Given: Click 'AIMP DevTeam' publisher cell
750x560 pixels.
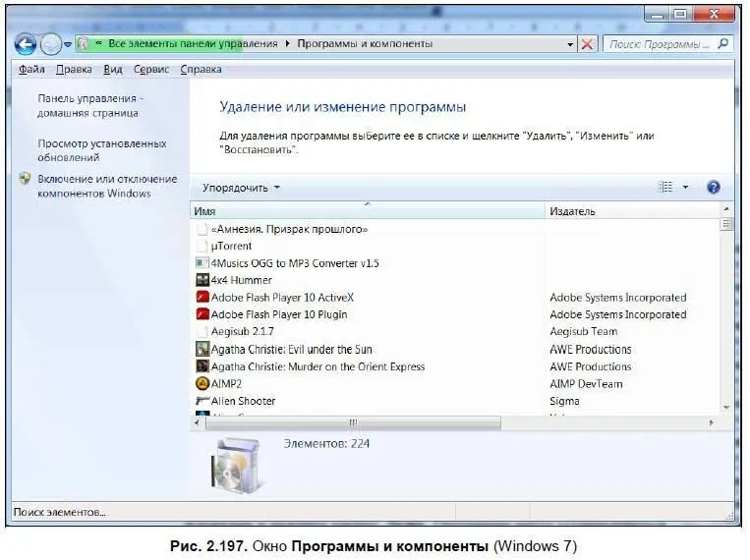Looking at the screenshot, I should (x=586, y=384).
